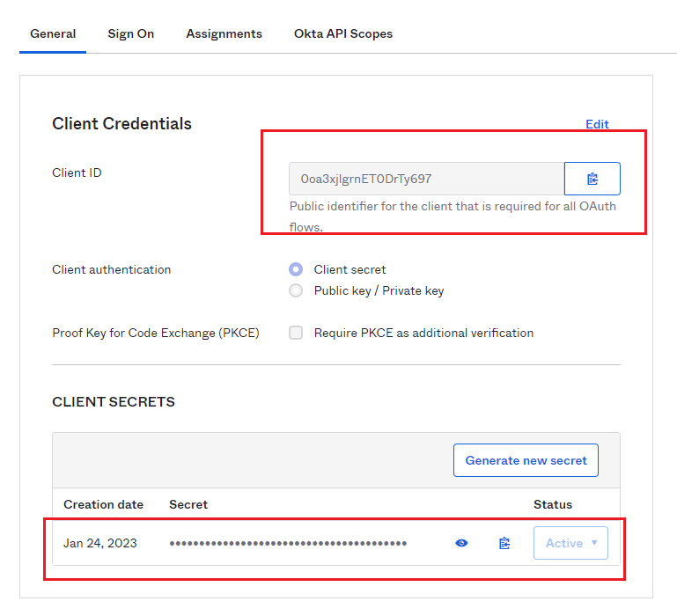Click the masked secret value dots
This screenshot has height=616, width=677.
pyautogui.click(x=288, y=543)
